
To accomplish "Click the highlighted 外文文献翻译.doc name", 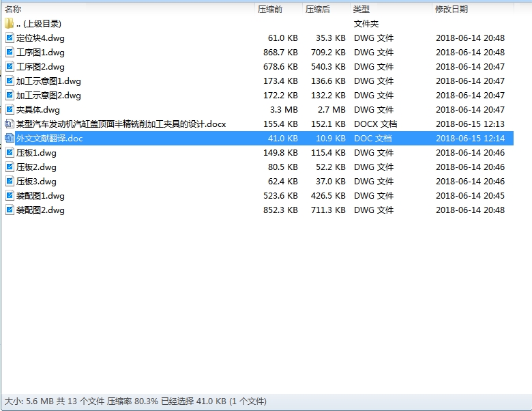I will (50, 138).
